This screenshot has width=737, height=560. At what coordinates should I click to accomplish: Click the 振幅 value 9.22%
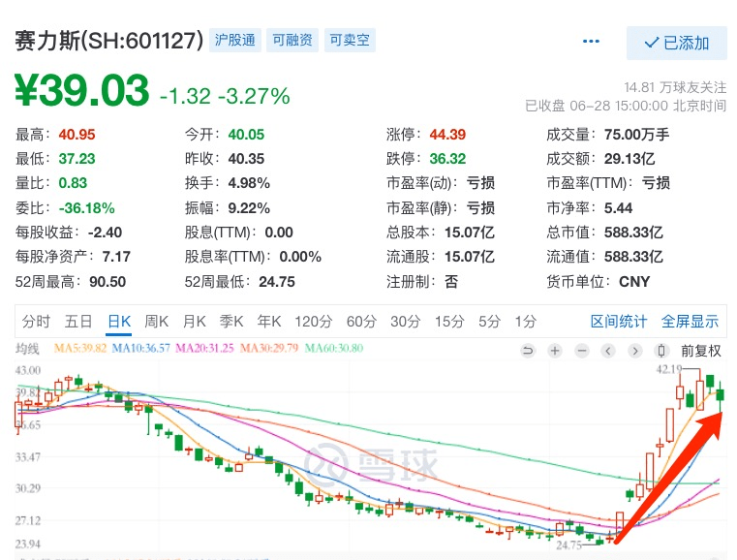[x=249, y=208]
